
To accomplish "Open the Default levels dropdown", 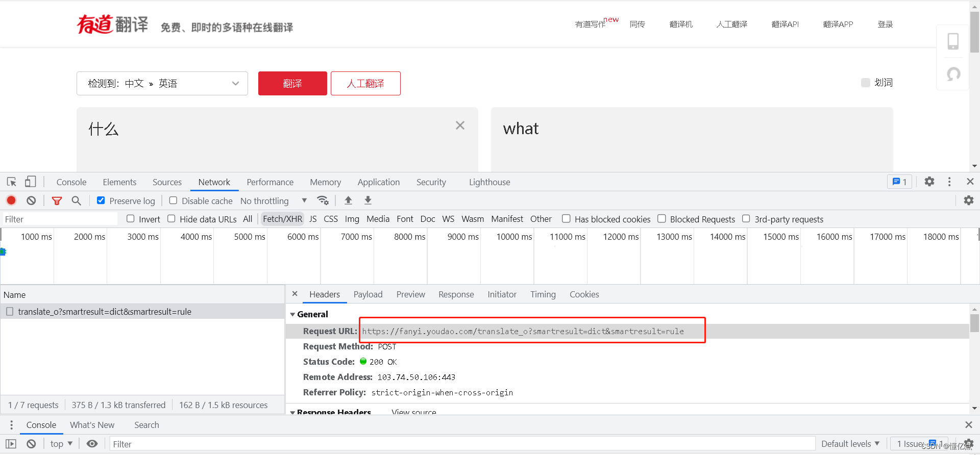I will click(x=850, y=444).
